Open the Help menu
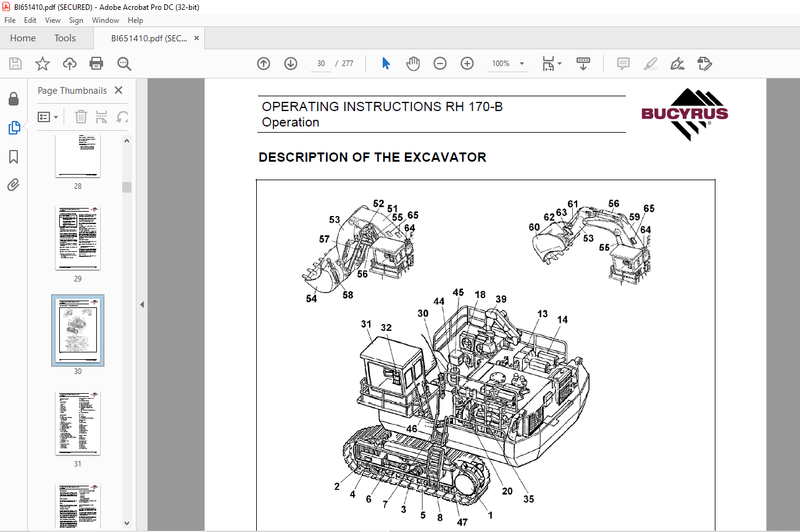Viewport: 800px width, 532px height. click(x=135, y=20)
